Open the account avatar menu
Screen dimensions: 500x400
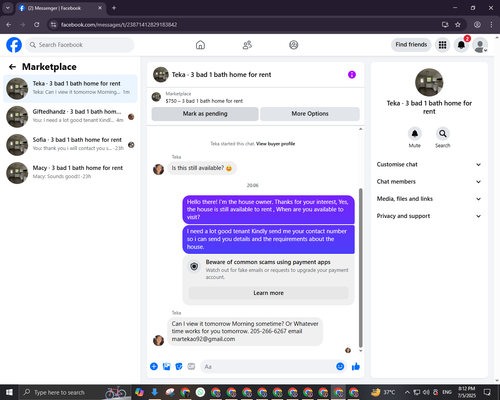tap(480, 45)
